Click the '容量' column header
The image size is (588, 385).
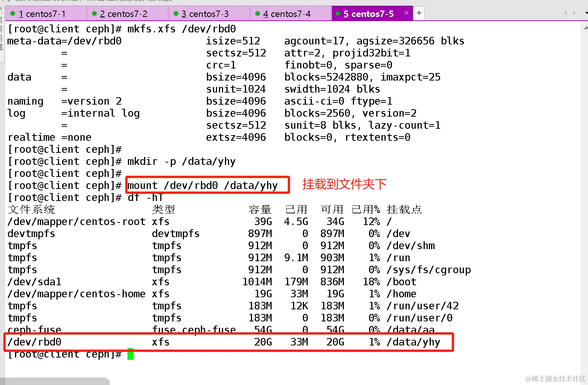tap(260, 210)
